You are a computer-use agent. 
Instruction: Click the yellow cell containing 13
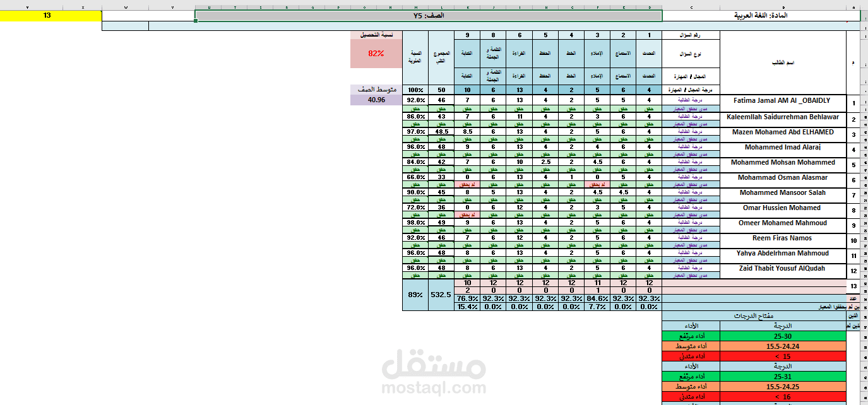[x=47, y=15]
